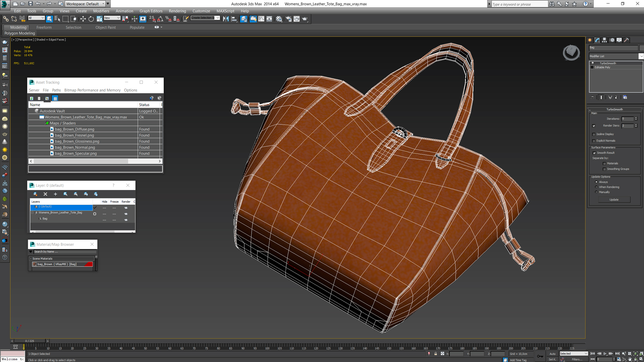Click Remove modifier from stack icon
Viewport: 644px width, 362px height.
tap(616, 97)
